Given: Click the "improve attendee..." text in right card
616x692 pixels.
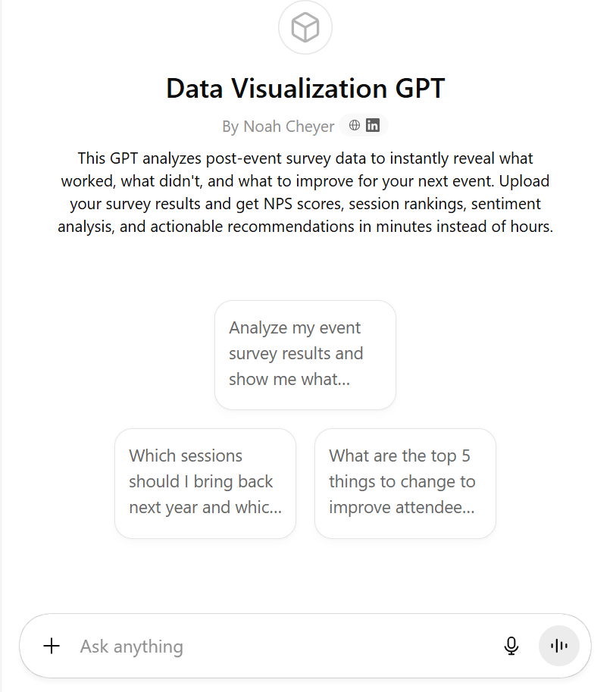Looking at the screenshot, I should [402, 508].
